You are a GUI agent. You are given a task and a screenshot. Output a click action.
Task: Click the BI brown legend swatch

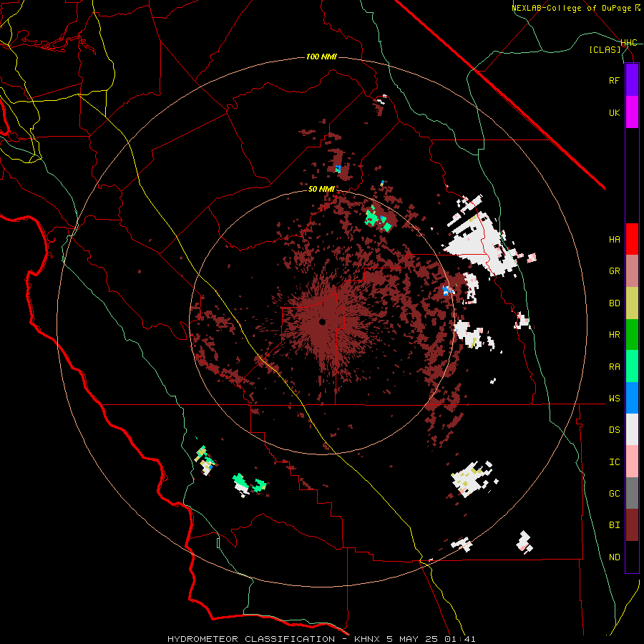pos(632,525)
